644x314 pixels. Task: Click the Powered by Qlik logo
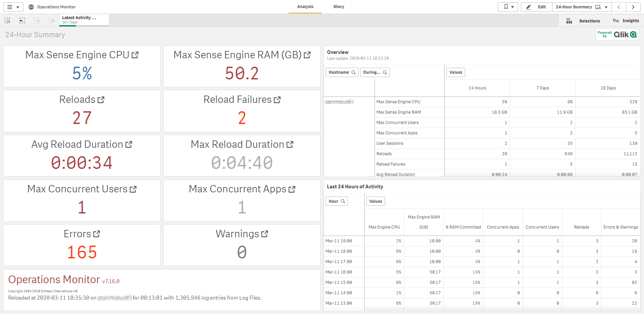[x=617, y=35]
